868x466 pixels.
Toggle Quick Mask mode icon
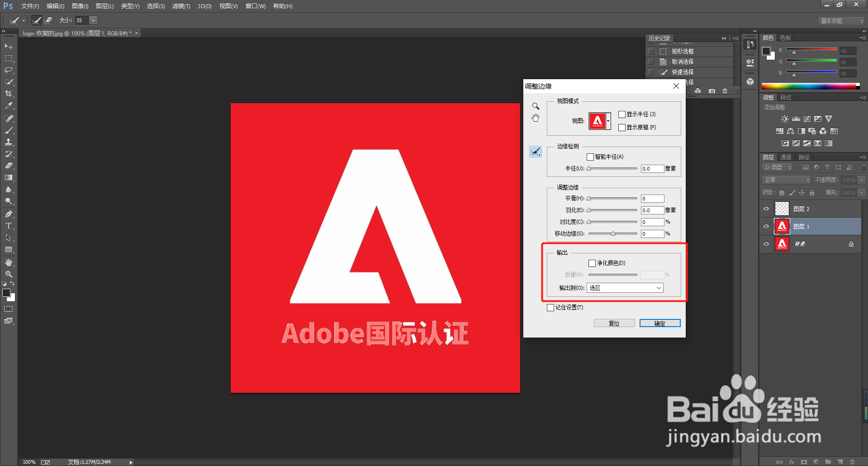9,309
